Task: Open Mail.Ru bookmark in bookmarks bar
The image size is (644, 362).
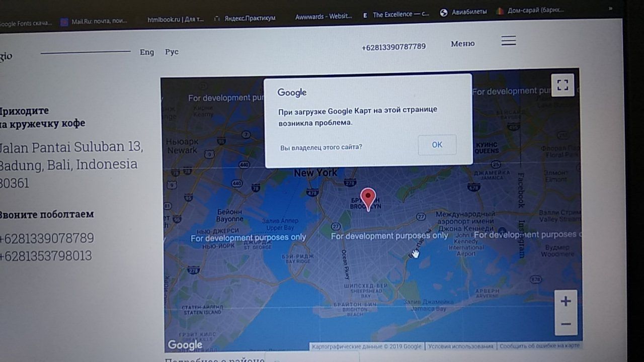Action: pyautogui.click(x=94, y=22)
